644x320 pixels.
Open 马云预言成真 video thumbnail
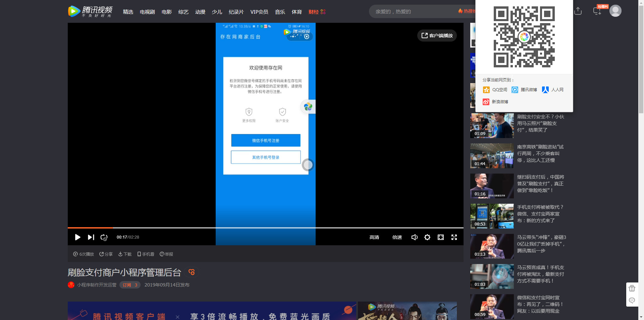pos(492,276)
